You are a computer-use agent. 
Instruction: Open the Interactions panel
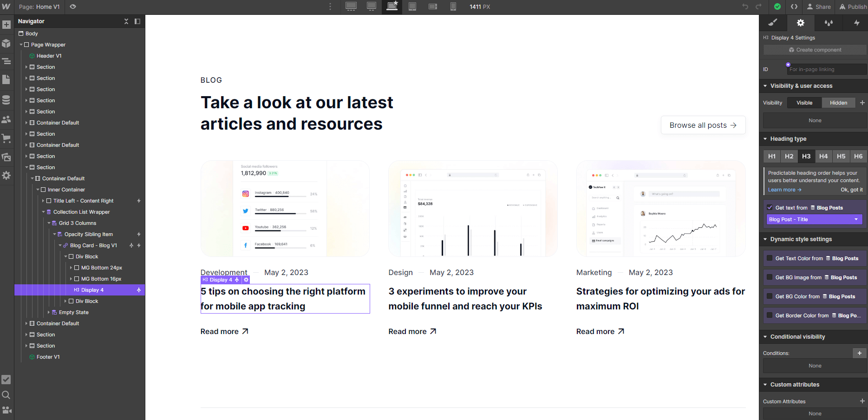[x=856, y=22]
